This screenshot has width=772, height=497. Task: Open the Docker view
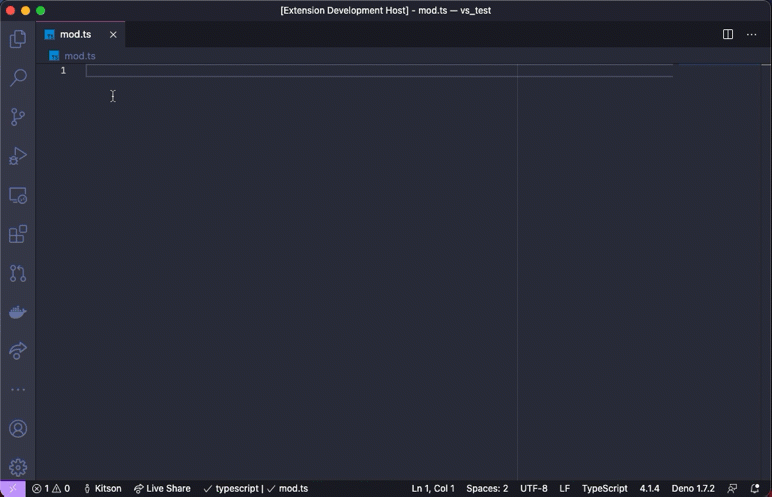(18, 312)
